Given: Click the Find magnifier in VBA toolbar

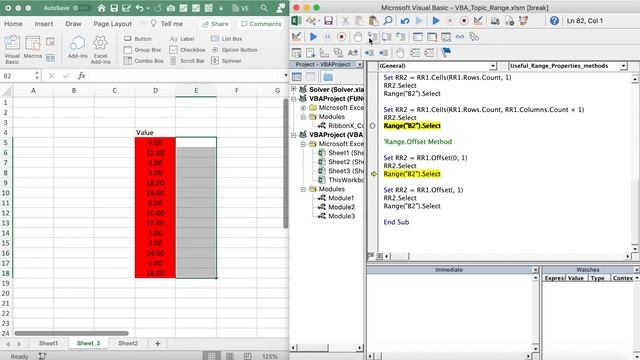Looking at the screenshot, I should coord(388,20).
